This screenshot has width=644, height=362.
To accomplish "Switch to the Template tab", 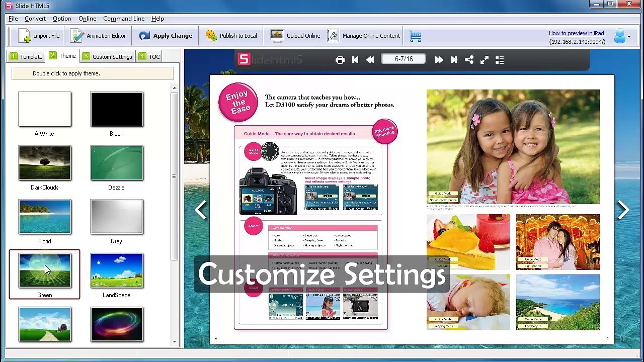I will [x=26, y=56].
